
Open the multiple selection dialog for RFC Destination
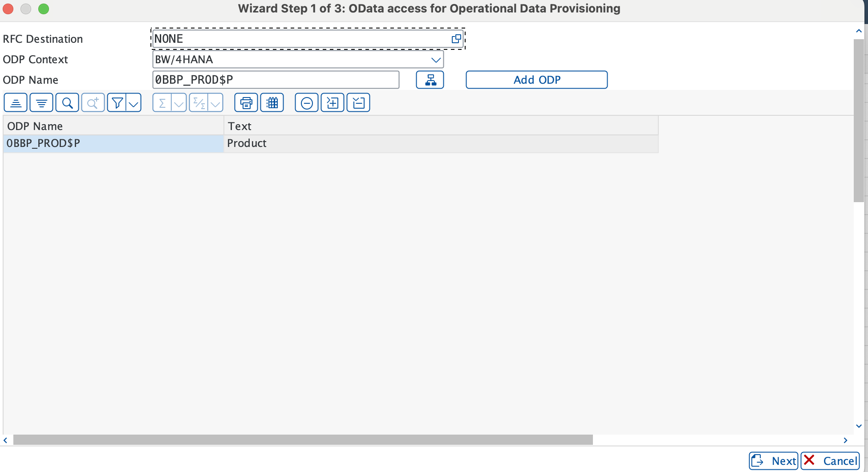(x=456, y=39)
